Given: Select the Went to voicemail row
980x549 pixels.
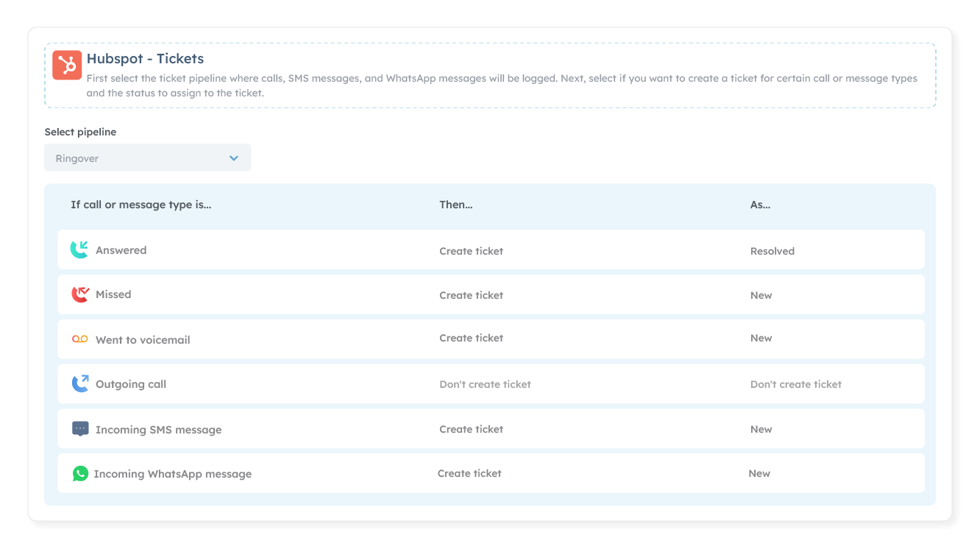Looking at the screenshot, I should point(143,339).
